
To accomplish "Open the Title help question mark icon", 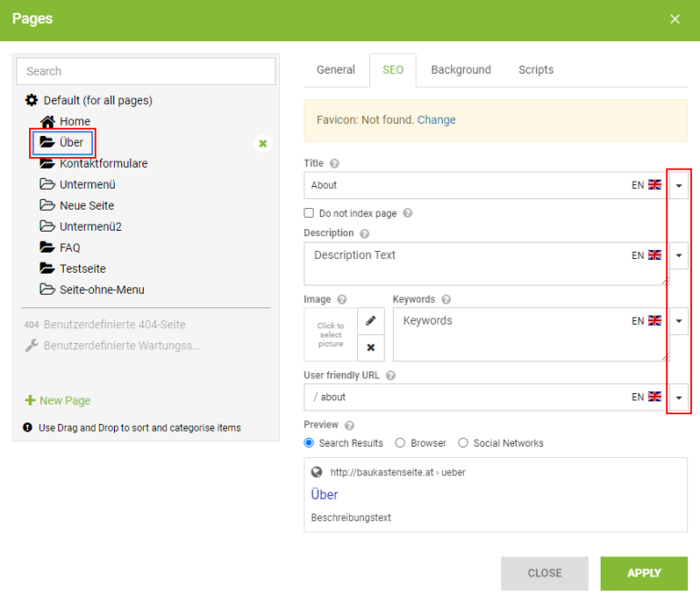I will click(335, 163).
